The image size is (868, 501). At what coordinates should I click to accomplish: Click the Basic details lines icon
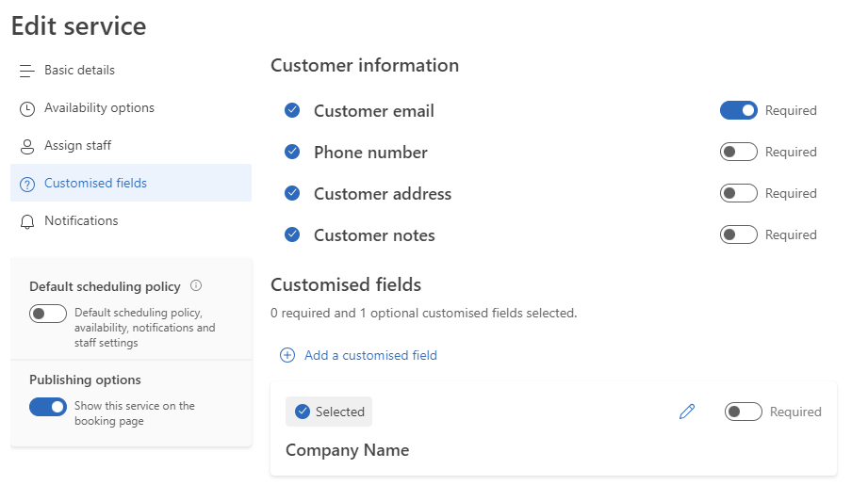pyautogui.click(x=27, y=71)
